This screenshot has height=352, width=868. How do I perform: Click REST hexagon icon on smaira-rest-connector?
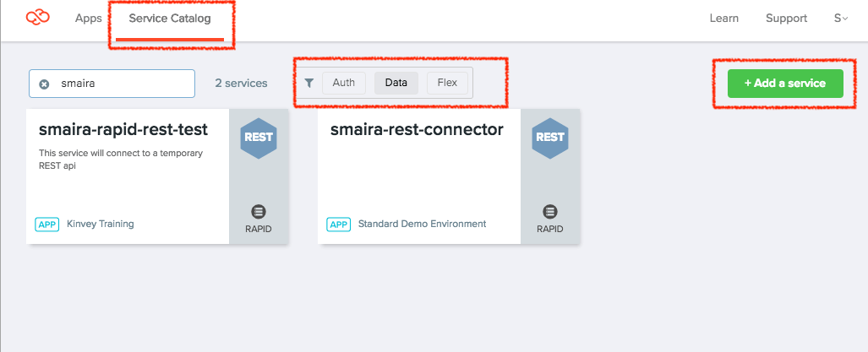point(550,137)
